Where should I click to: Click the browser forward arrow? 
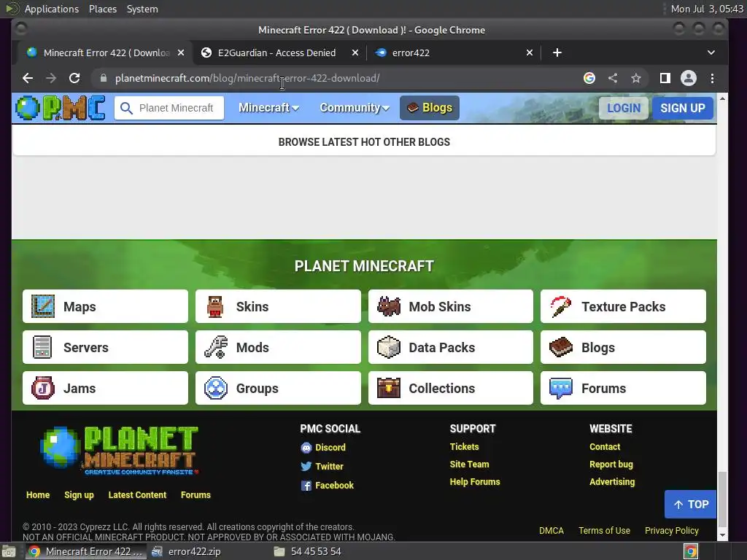click(x=51, y=78)
